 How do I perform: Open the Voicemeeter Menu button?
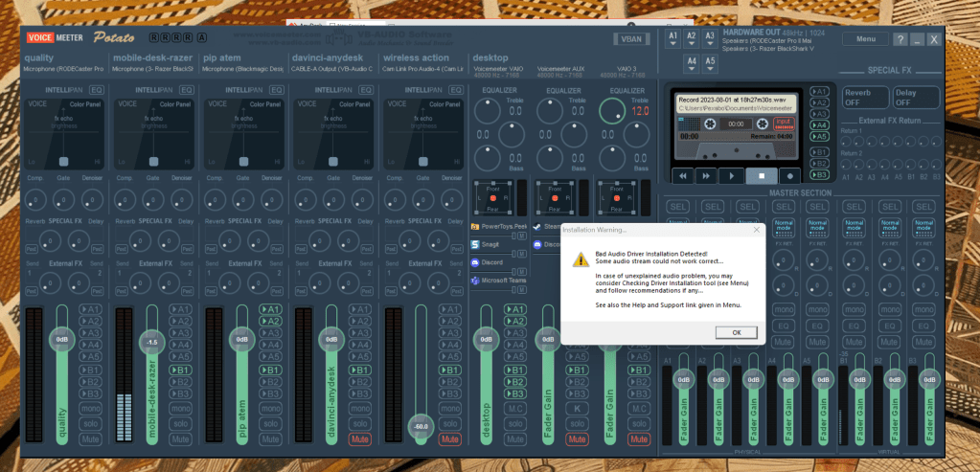tap(865, 38)
